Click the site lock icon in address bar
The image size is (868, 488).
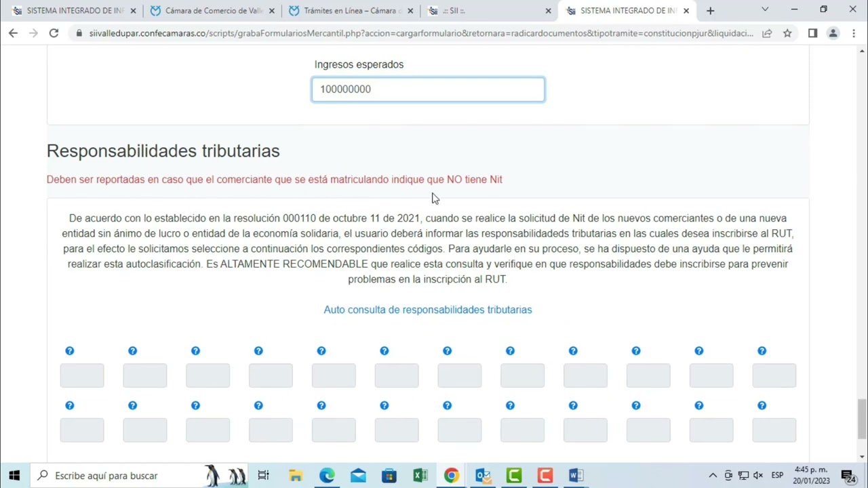point(80,33)
